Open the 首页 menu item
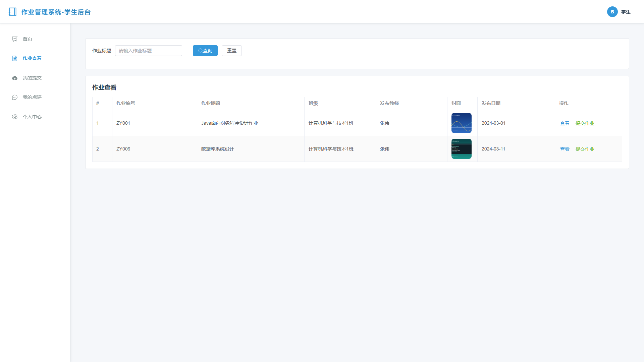 [x=35, y=39]
